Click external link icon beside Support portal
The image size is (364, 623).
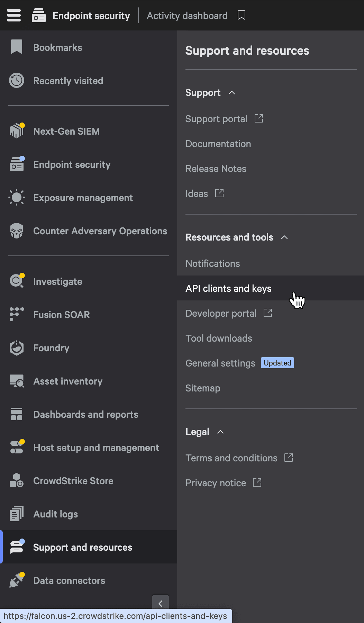259,118
